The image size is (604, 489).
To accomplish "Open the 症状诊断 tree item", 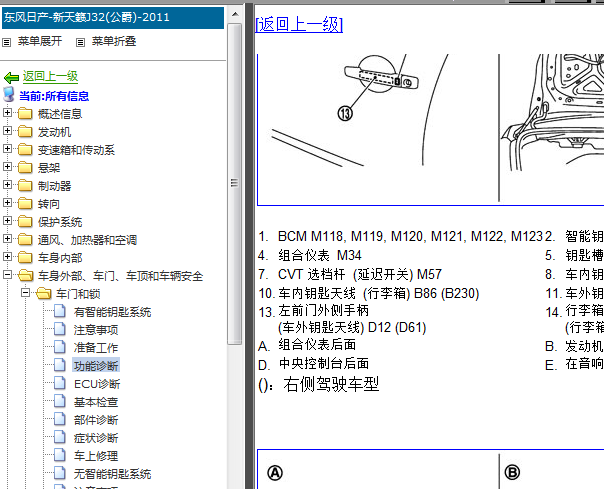I will click(96, 438).
